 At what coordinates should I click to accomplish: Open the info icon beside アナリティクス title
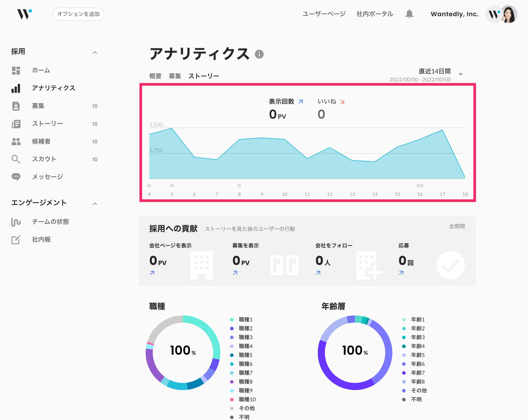(x=259, y=54)
